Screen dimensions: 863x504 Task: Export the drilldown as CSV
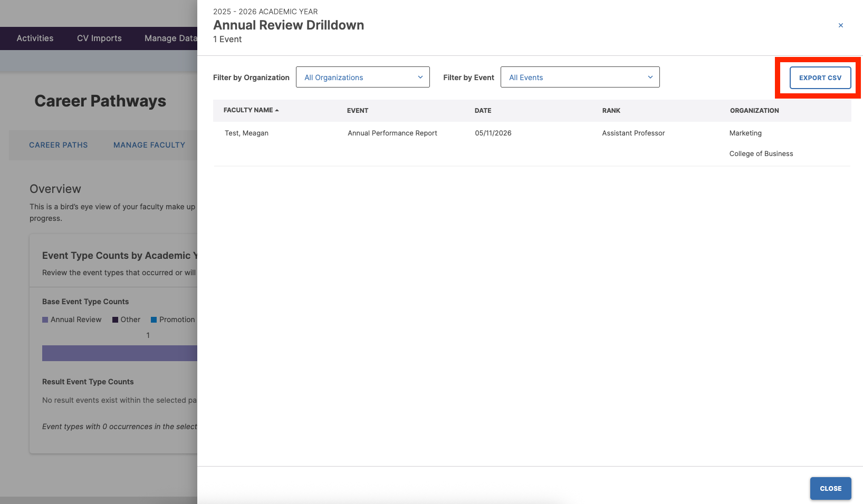(x=820, y=77)
